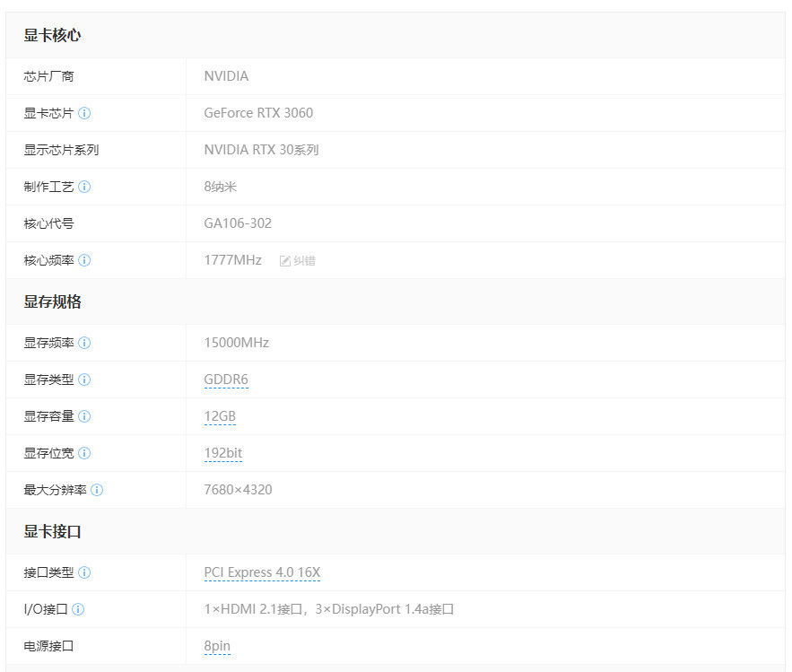The height and width of the screenshot is (672, 792).
Task: Click info icon beside 最大分辨率
Action: (x=97, y=490)
